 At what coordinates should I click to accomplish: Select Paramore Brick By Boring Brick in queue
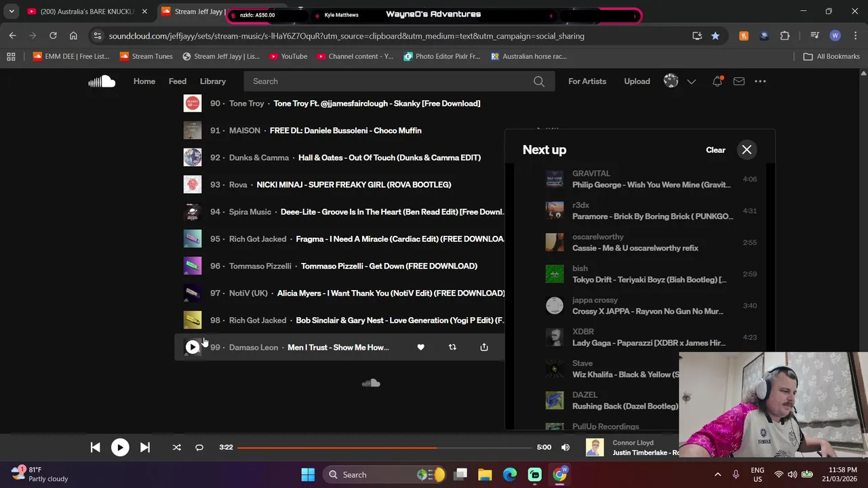(x=652, y=216)
